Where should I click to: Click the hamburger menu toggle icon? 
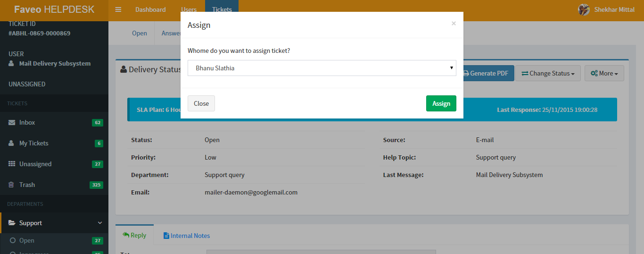[118, 9]
